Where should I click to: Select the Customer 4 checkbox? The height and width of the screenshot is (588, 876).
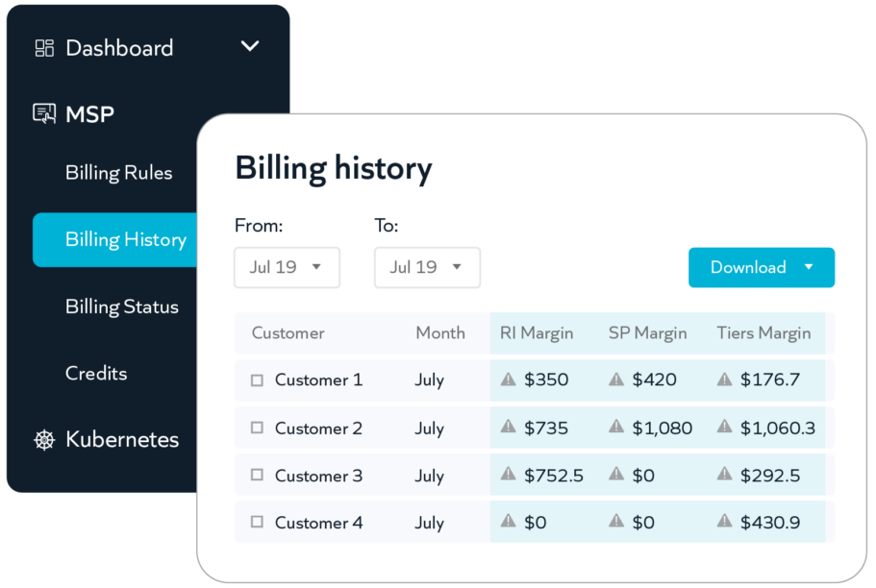(x=257, y=522)
